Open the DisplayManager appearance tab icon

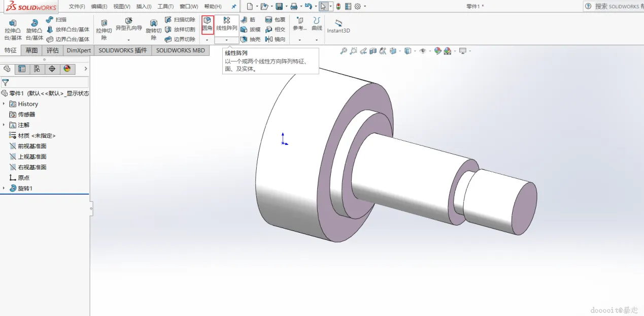(x=66, y=69)
